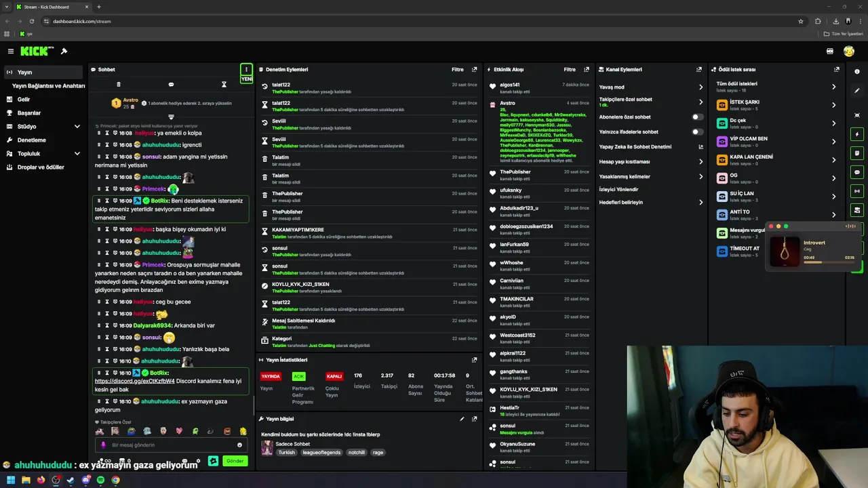Pop out the Kanal Eylemleri panel
This screenshot has height=488, width=868.
point(699,69)
